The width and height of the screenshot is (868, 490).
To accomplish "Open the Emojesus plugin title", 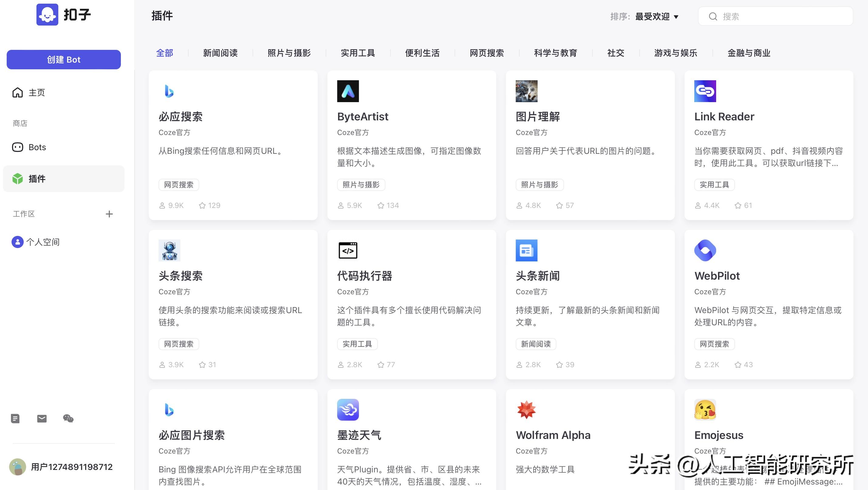I will pos(719,435).
